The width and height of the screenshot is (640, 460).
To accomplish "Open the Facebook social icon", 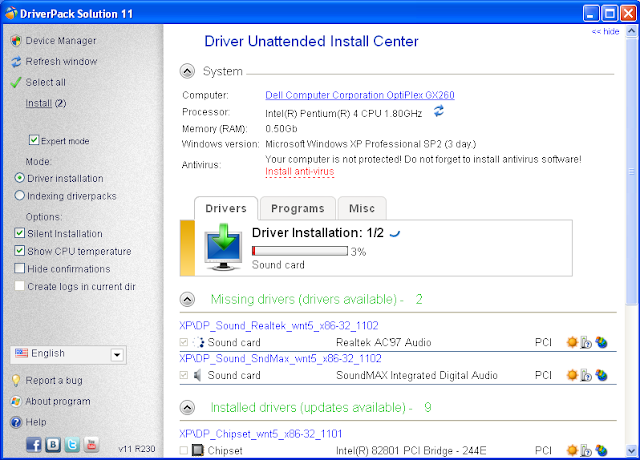I will tap(33, 444).
